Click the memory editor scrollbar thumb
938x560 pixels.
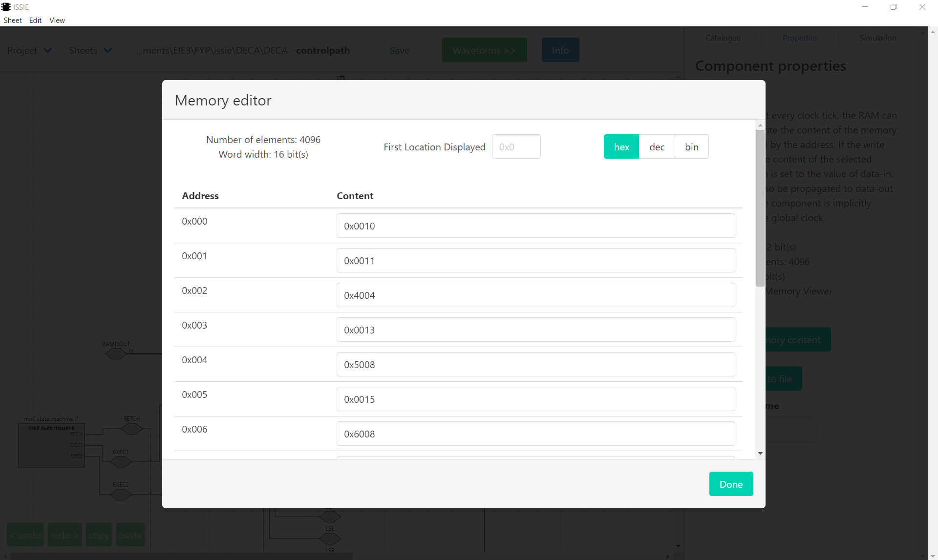coord(760,208)
